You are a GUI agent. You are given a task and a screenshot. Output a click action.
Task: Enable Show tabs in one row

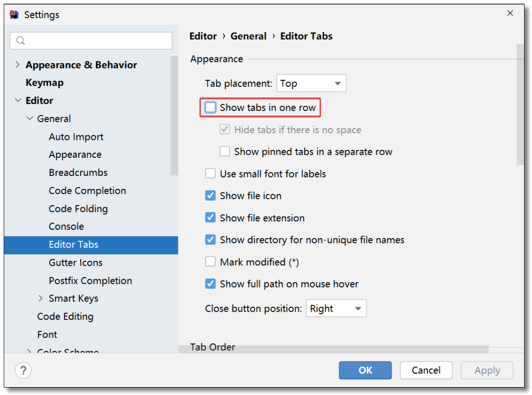(x=210, y=108)
